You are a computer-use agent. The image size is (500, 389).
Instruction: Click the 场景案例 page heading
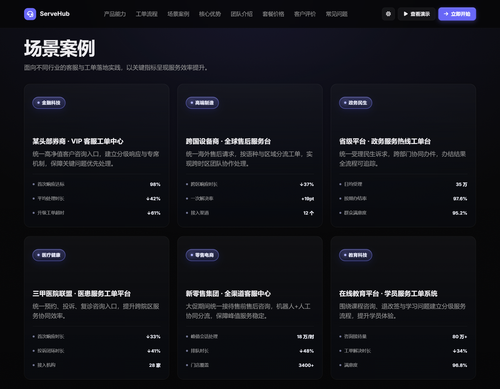(60, 48)
